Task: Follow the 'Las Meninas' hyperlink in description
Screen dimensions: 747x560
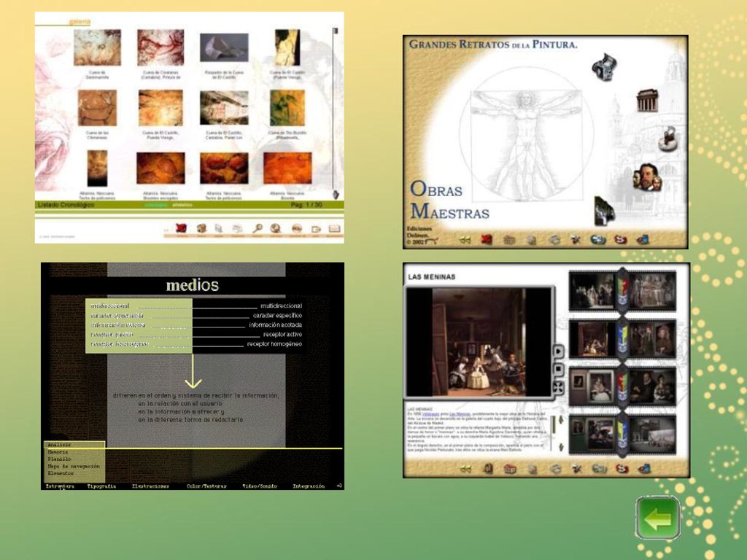Action: coord(460,414)
